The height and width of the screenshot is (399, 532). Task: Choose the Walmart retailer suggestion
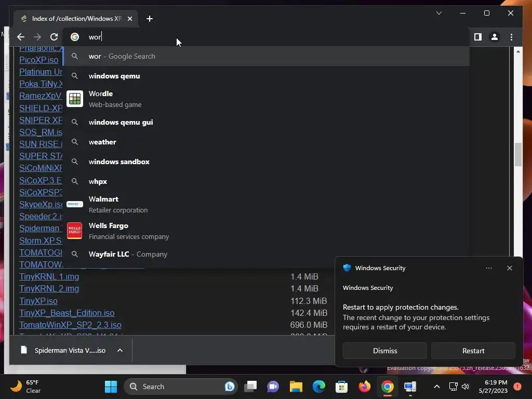pos(267,204)
